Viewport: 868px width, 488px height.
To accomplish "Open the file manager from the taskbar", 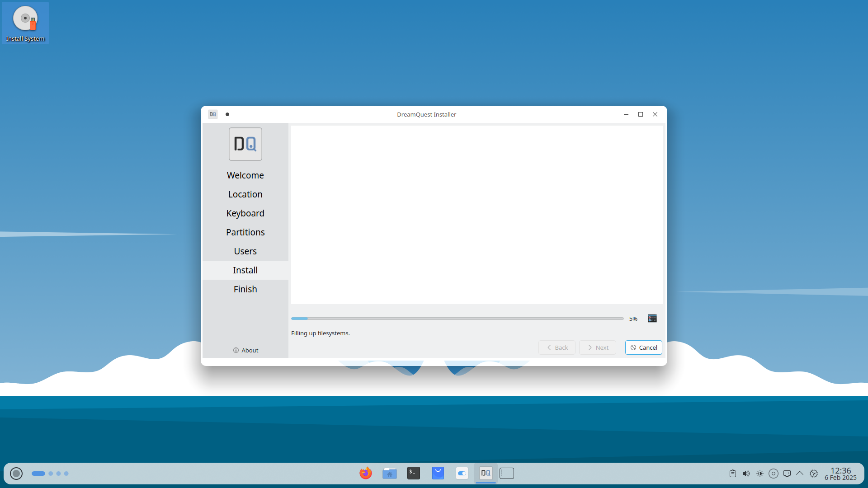I will (x=389, y=473).
